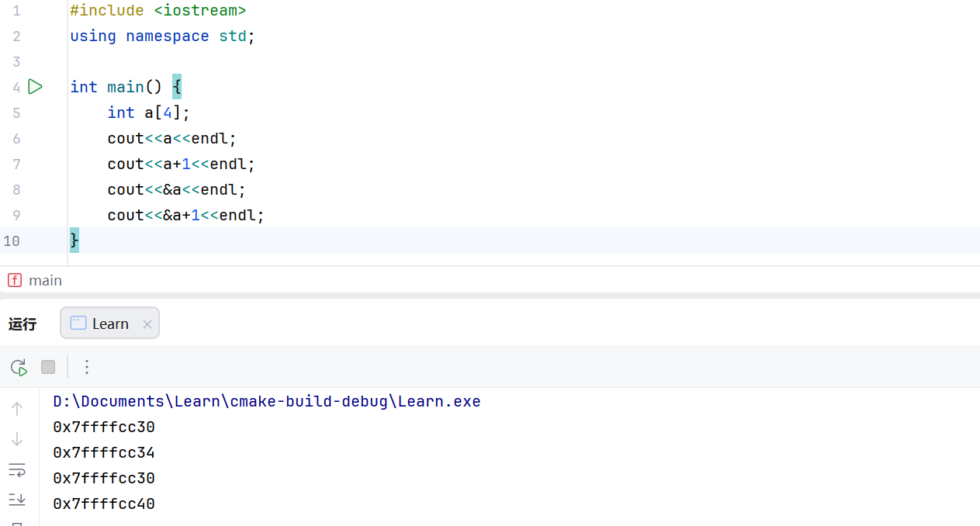This screenshot has height=526, width=980.
Task: Select the Learn run configuration tab
Action: pyautogui.click(x=109, y=324)
